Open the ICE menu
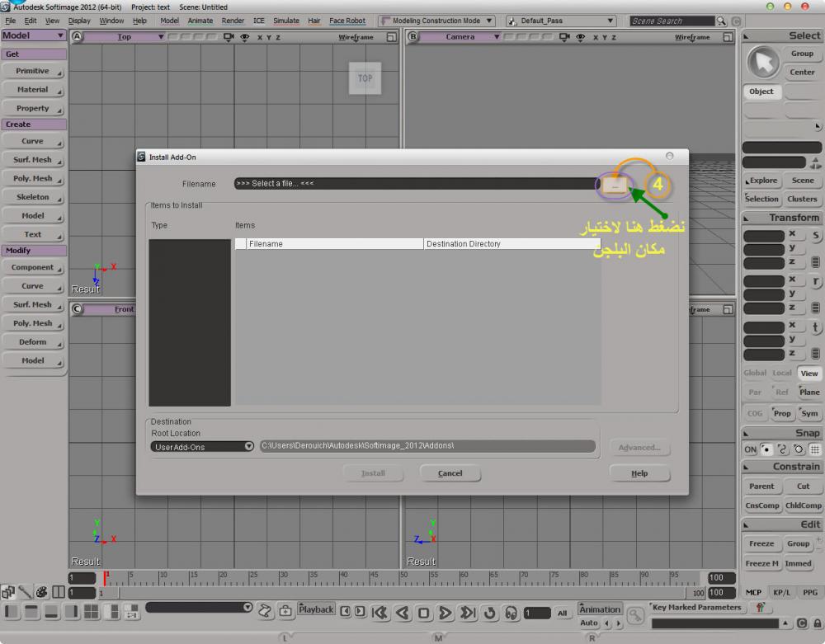The image size is (825, 644). click(259, 21)
